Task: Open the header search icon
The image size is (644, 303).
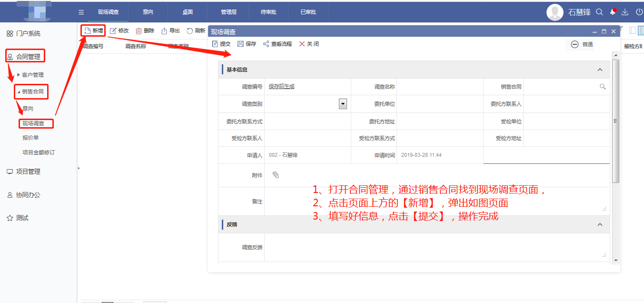Action: (600, 12)
